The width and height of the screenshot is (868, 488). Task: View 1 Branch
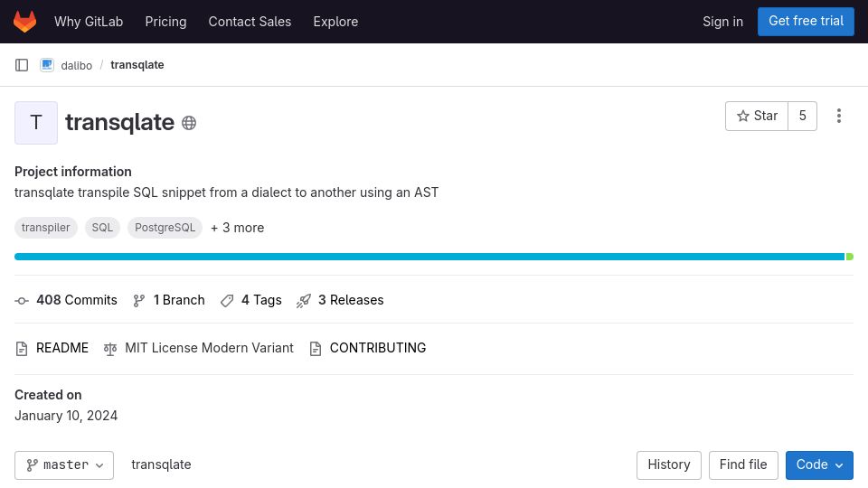coord(179,300)
